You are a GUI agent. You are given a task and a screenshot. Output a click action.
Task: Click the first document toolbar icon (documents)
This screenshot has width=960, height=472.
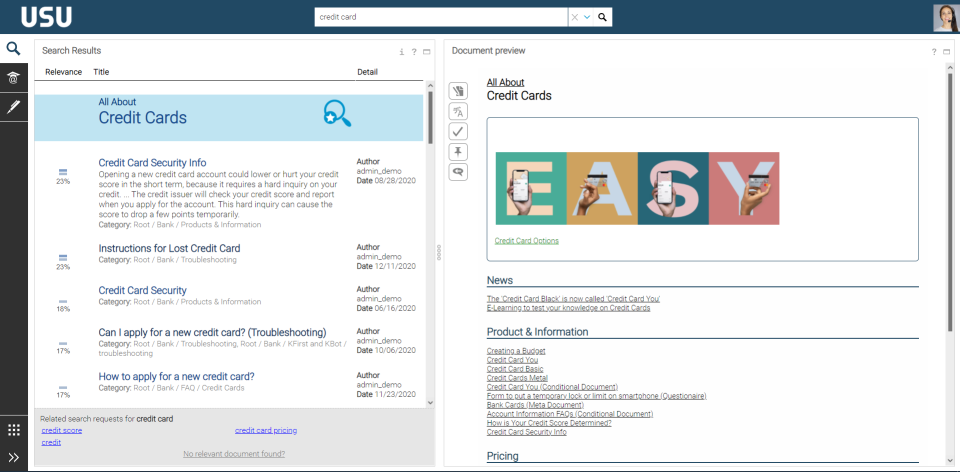[x=458, y=91]
